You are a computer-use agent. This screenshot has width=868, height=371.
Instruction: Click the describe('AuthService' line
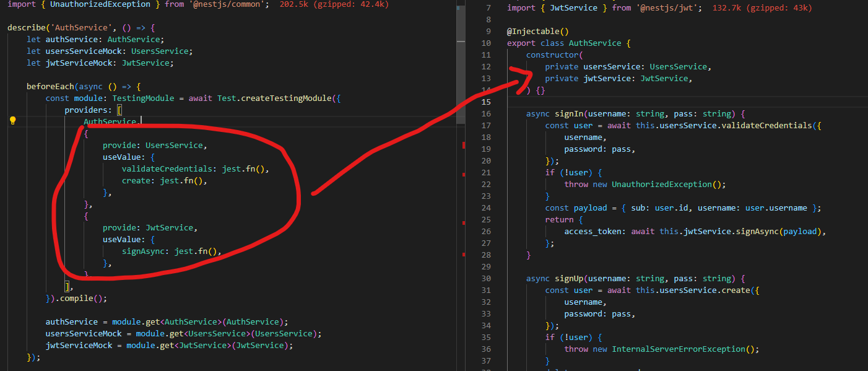point(80,28)
